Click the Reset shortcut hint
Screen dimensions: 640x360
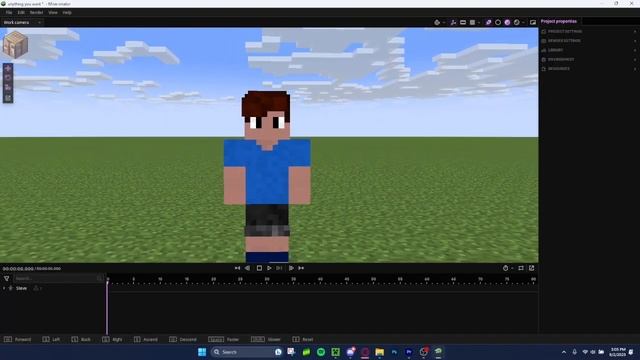(303, 340)
